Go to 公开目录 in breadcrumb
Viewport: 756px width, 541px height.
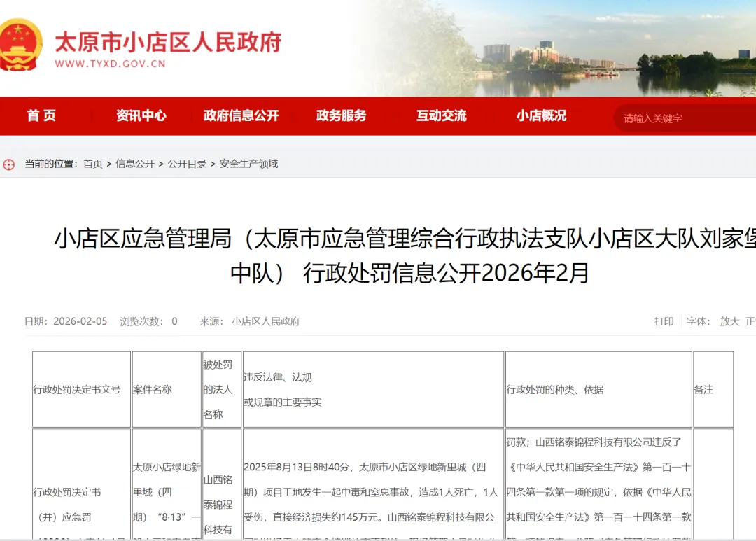coord(187,164)
